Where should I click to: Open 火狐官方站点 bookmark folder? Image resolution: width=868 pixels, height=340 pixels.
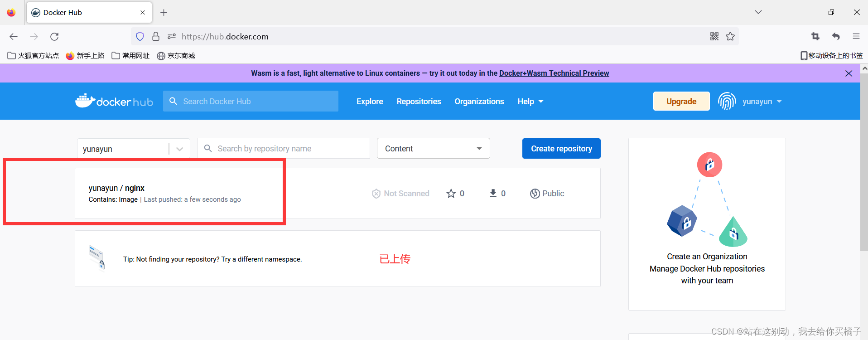coord(33,56)
